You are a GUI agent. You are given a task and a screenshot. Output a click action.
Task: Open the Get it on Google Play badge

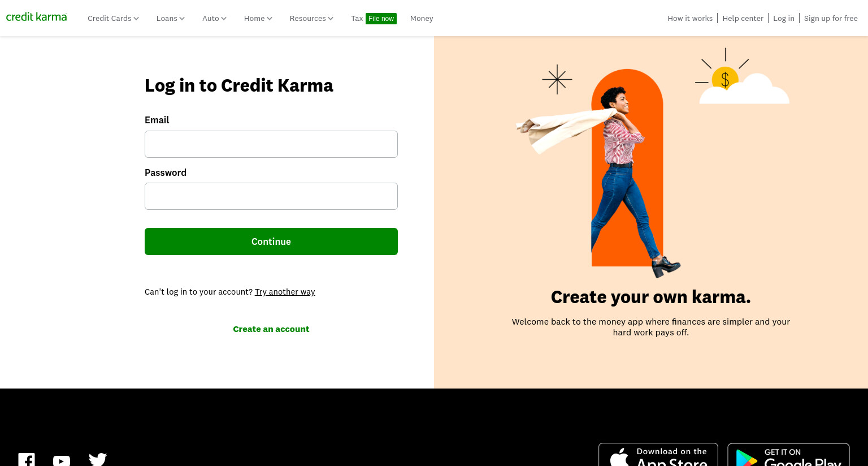click(788, 455)
